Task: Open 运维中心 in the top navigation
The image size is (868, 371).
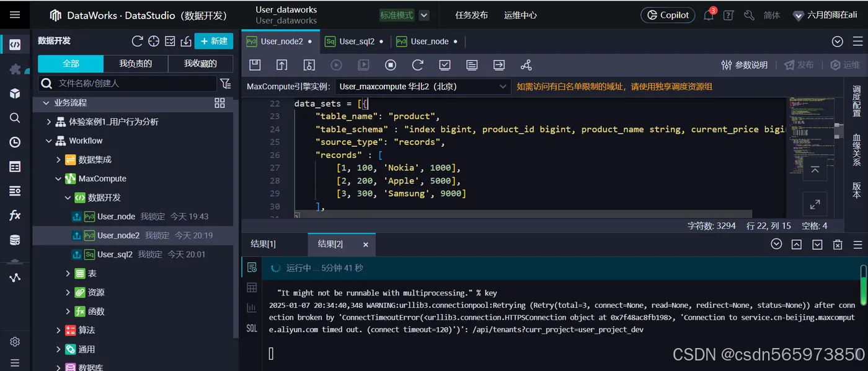Action: (520, 15)
